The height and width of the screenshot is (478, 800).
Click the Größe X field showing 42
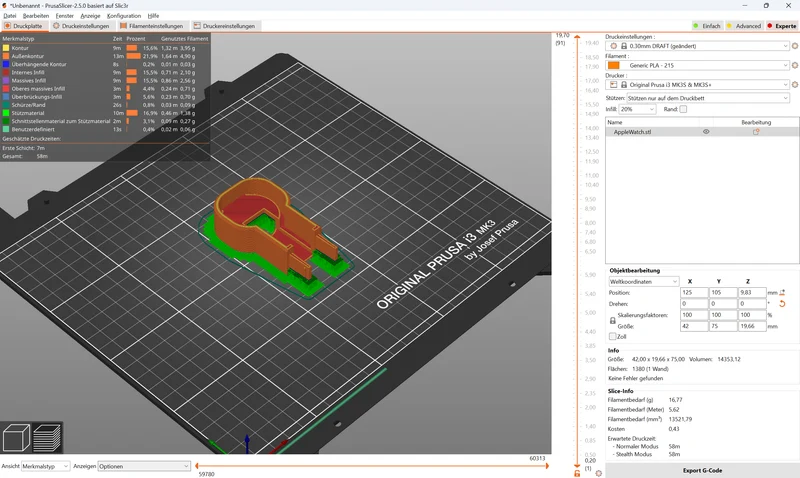click(x=694, y=326)
